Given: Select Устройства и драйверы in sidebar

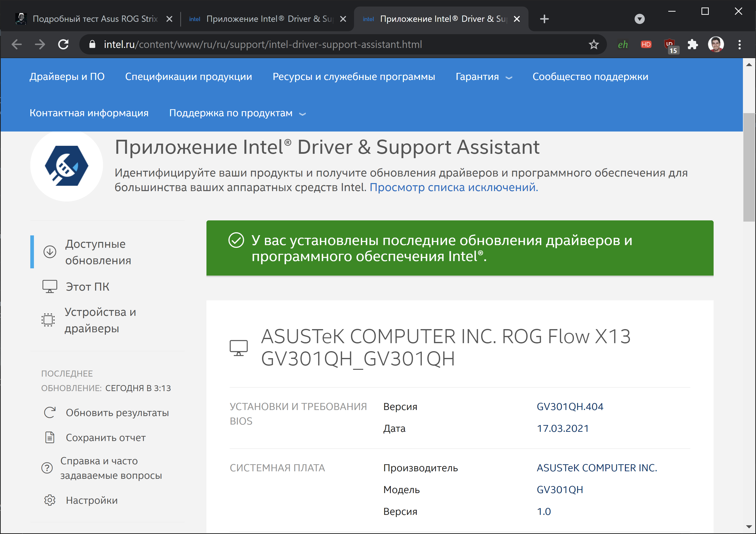Looking at the screenshot, I should [100, 320].
